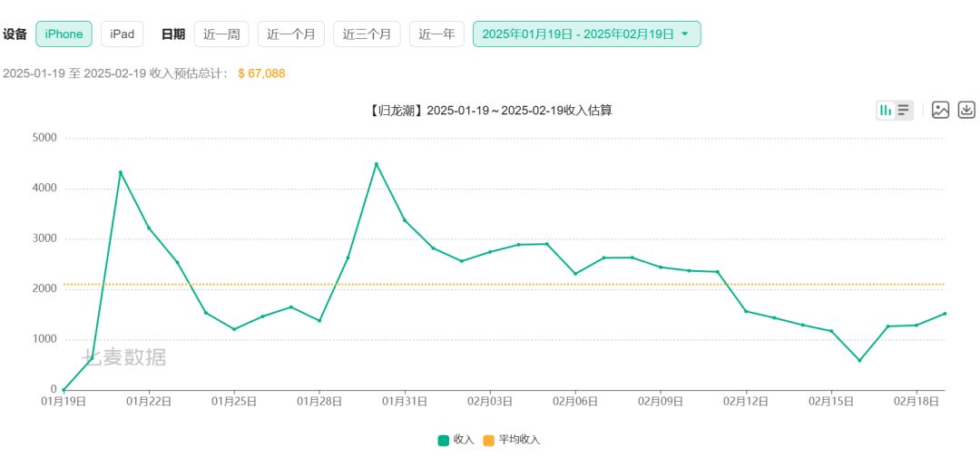Click the 平均收入 orange legend swatch
The image size is (980, 457).
(x=488, y=440)
